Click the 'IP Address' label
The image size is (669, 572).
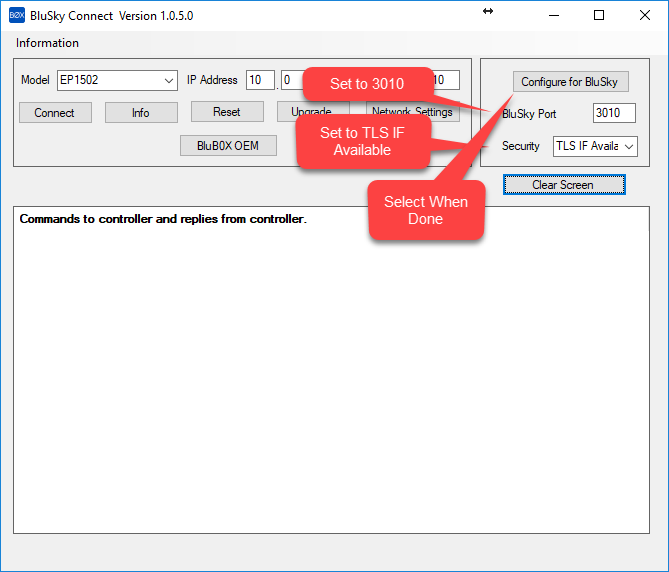click(212, 80)
